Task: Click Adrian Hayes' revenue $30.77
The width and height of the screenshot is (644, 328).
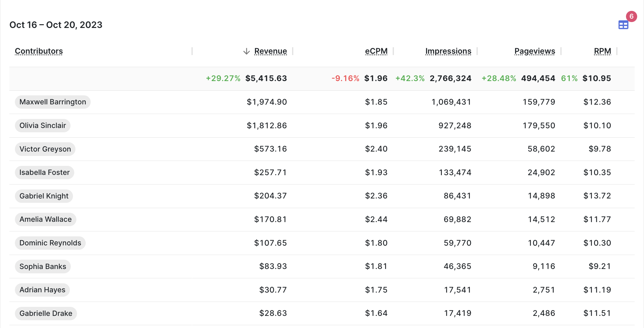Action: coord(273,290)
